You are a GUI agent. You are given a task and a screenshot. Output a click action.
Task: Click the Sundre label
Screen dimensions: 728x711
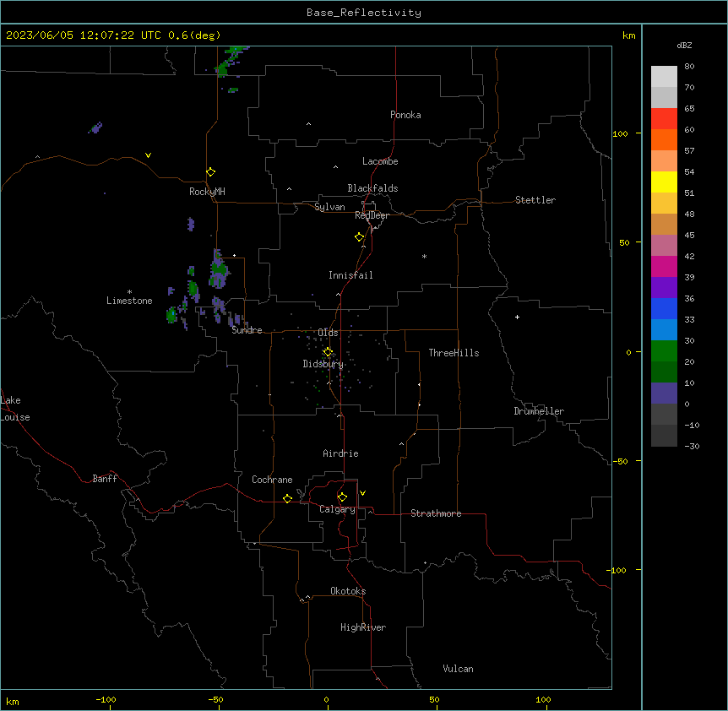(x=247, y=330)
